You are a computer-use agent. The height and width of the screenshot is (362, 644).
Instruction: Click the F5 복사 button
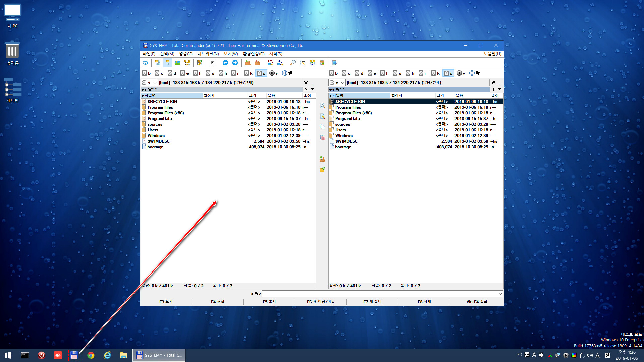[269, 302]
